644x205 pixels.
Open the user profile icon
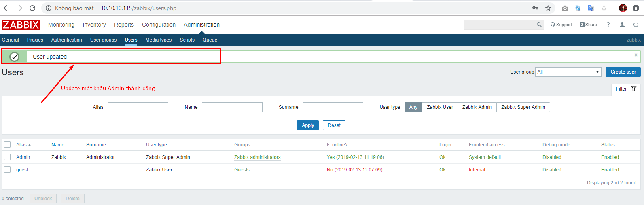(622, 25)
